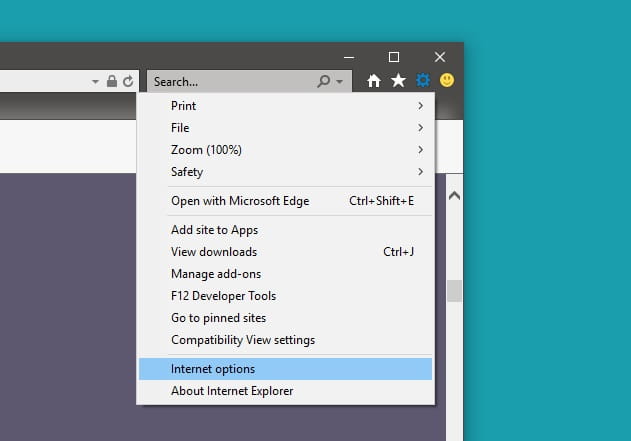
Task: Click the refresh icon in address bar
Action: click(x=128, y=81)
